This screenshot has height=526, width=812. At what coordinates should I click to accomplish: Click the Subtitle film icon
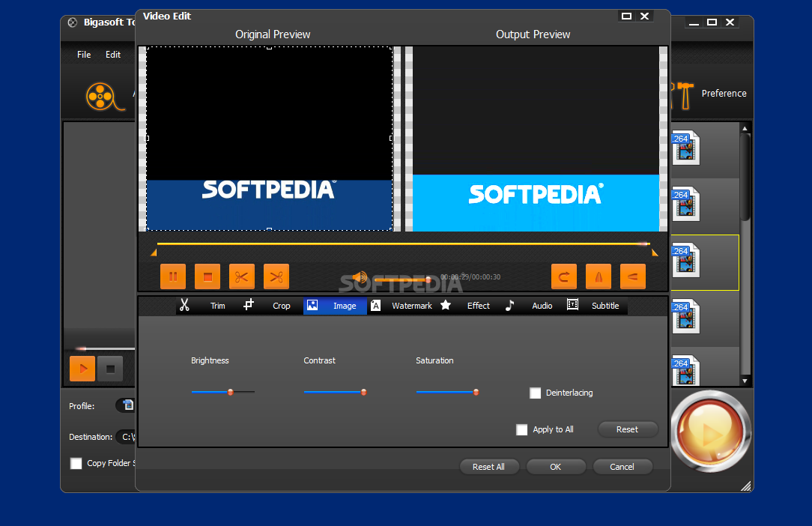pos(572,305)
